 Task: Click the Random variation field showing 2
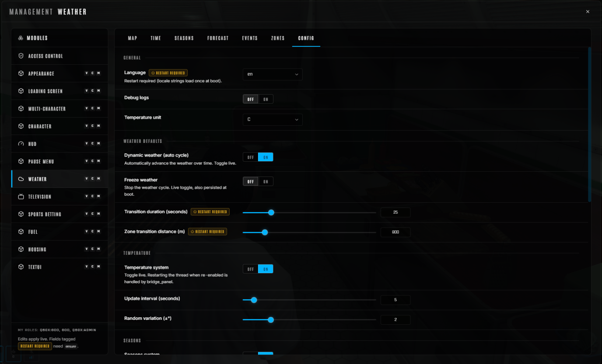pos(395,320)
